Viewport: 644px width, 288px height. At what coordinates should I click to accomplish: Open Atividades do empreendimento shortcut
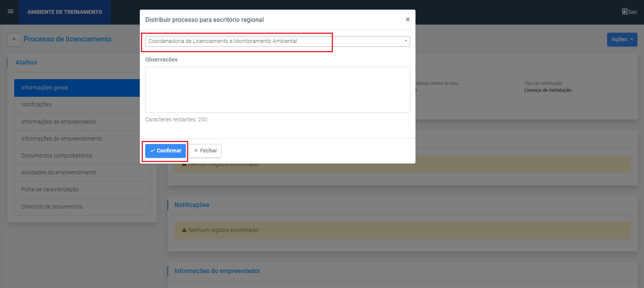point(82,172)
